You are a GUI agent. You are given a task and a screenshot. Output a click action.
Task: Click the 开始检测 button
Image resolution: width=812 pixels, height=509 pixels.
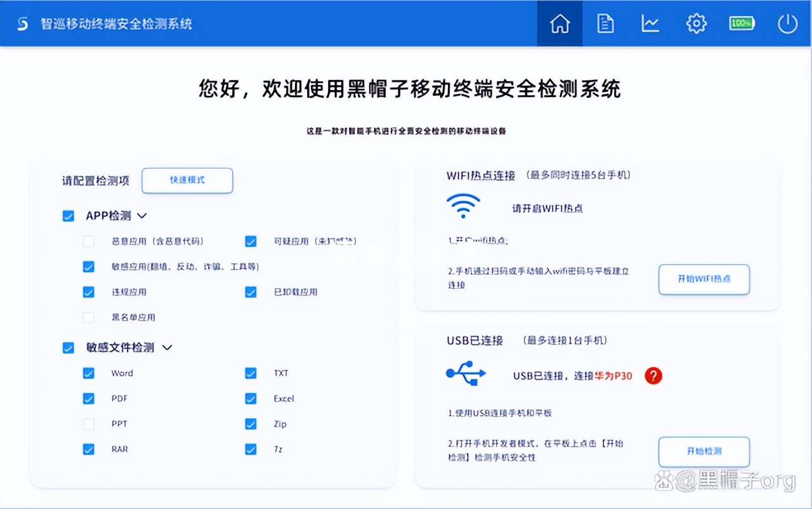tap(704, 452)
